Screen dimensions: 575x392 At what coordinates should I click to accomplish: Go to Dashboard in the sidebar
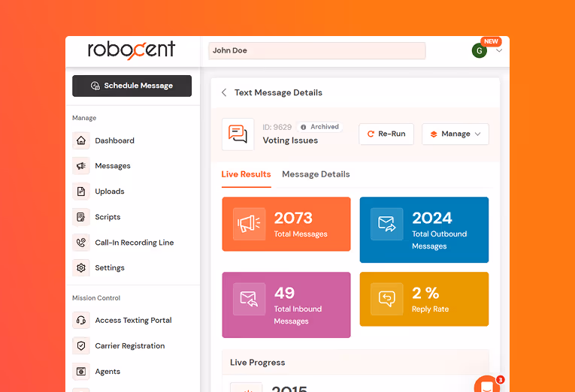tap(114, 140)
